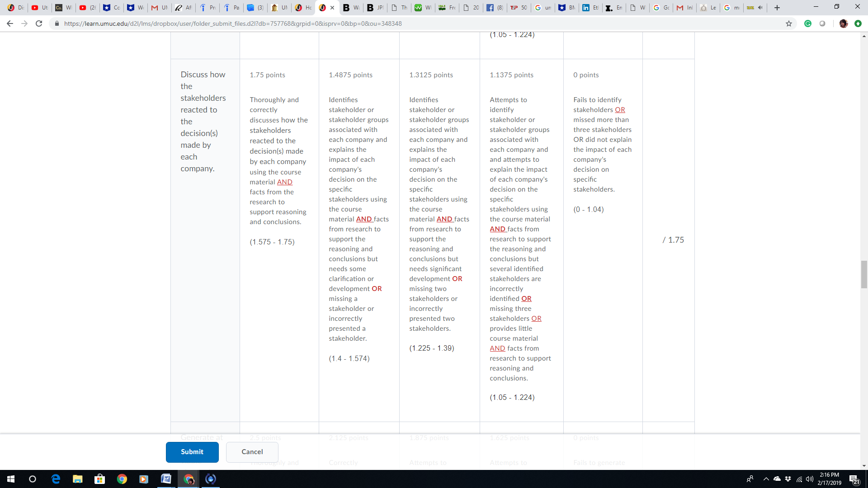Open the Windows Start menu
The width and height of the screenshot is (868, 488).
(11, 479)
